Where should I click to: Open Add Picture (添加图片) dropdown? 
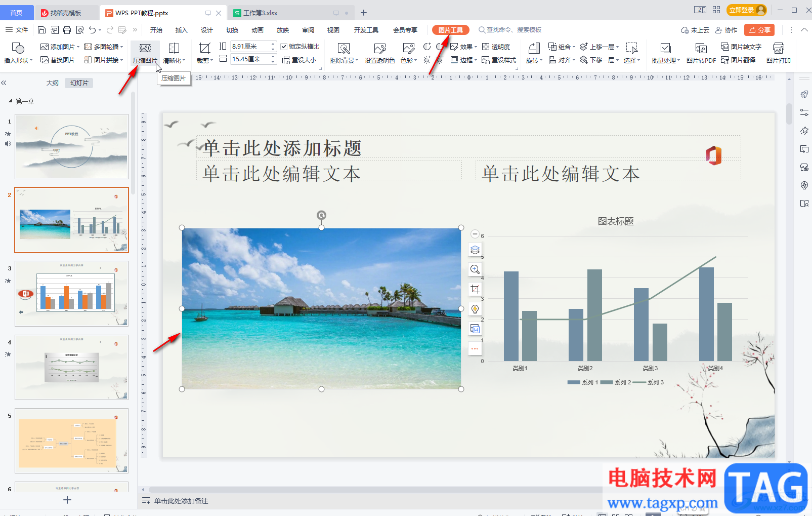coord(60,47)
